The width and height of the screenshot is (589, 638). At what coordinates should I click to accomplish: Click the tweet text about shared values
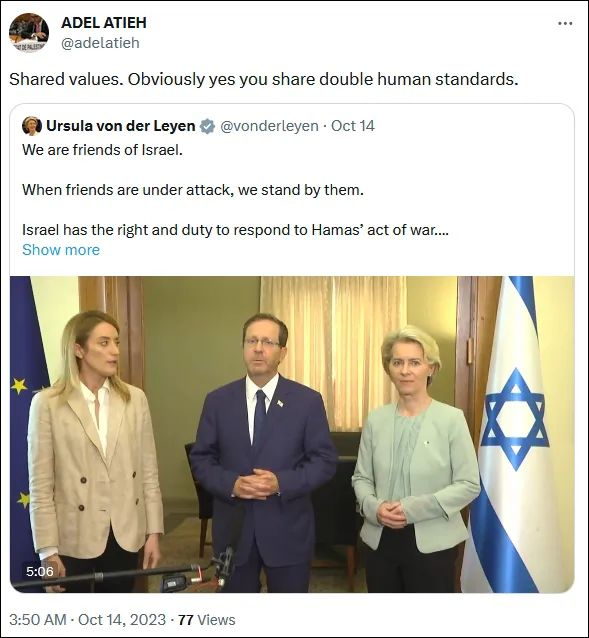click(x=264, y=79)
